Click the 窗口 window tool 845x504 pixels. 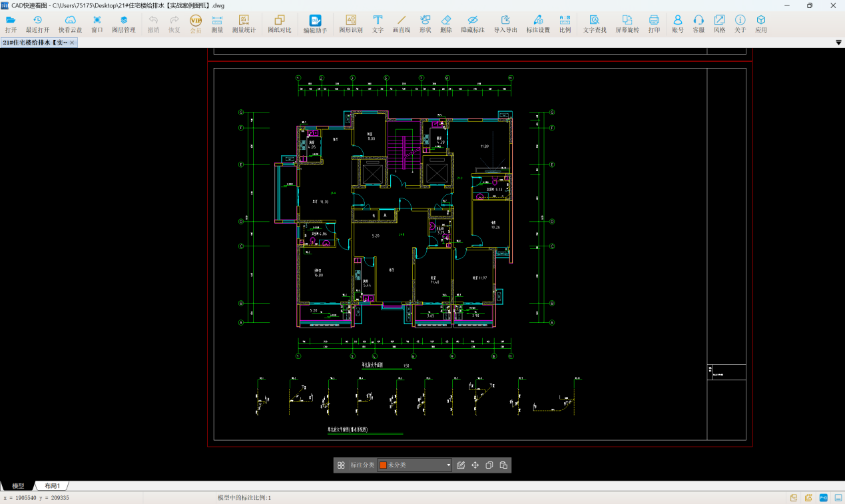click(97, 24)
